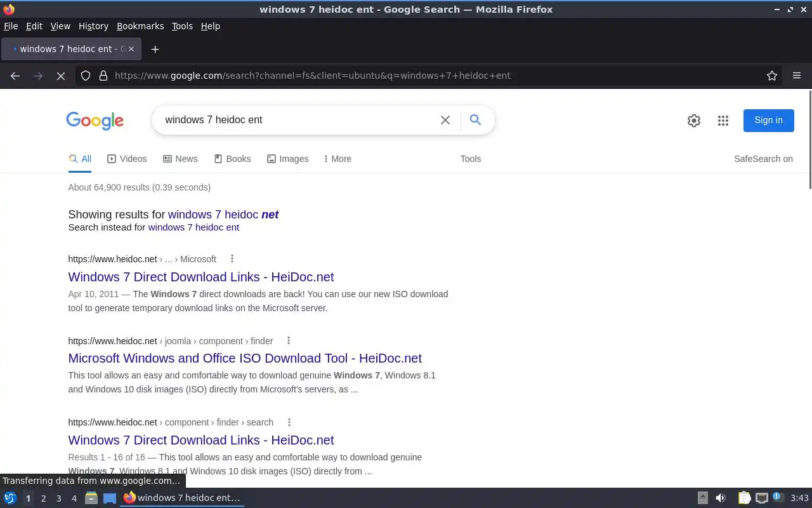Viewport: 812px width, 508px height.
Task: Open first Windows 7 Direct Download Links result
Action: (x=201, y=277)
